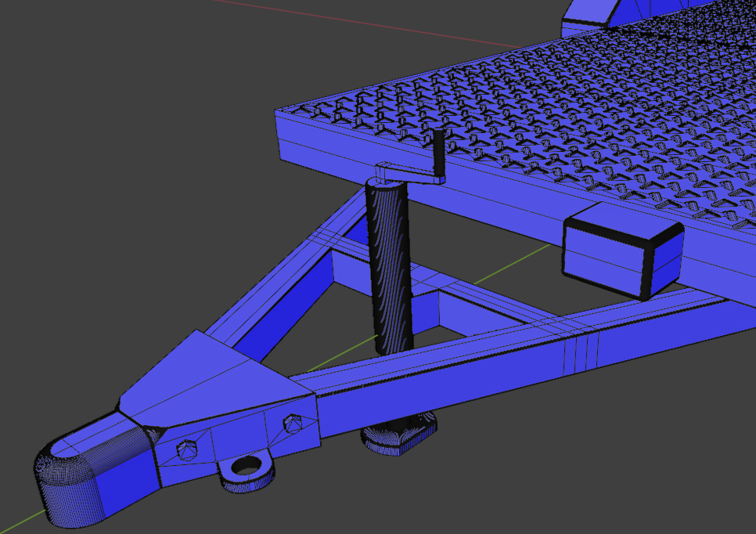This screenshot has width=756, height=534.
Task: Select the right hex bolt on the coupler
Action: pyautogui.click(x=293, y=423)
